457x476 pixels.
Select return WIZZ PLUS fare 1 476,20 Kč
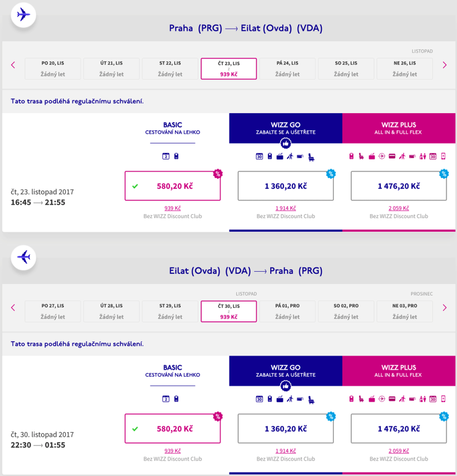(x=399, y=428)
